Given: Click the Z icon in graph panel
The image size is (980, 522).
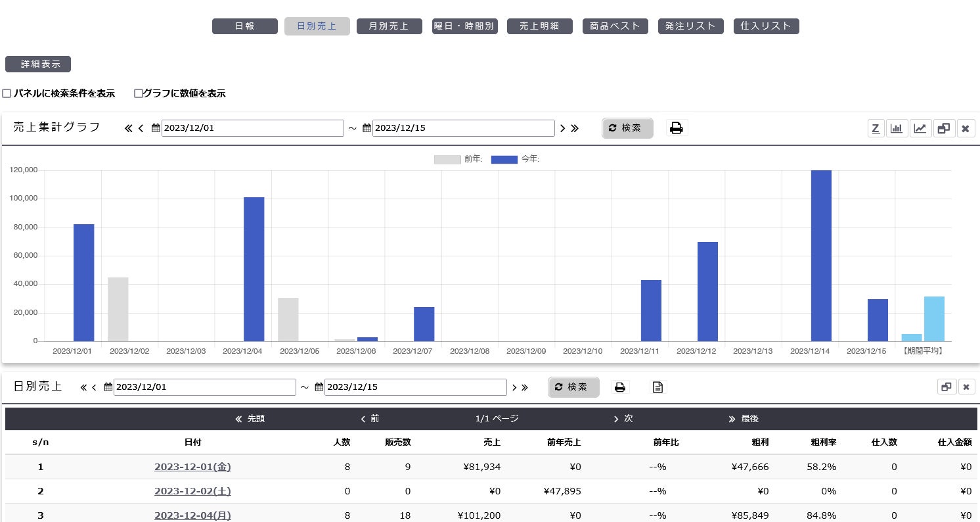Looking at the screenshot, I should tap(875, 128).
